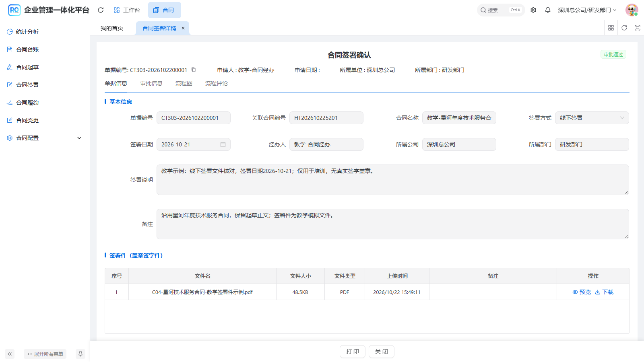The image size is (644, 362).
Task: Open the notification bell
Action: pos(548,10)
